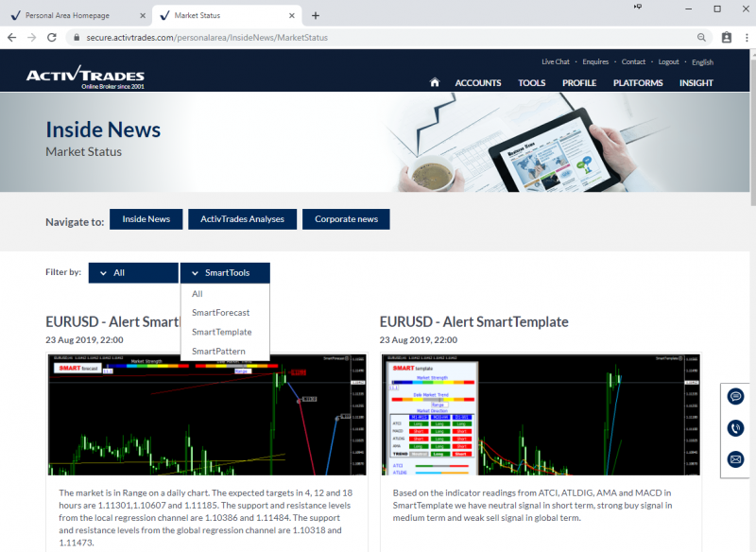Close the Personal Area Homepage tab

coord(143,15)
